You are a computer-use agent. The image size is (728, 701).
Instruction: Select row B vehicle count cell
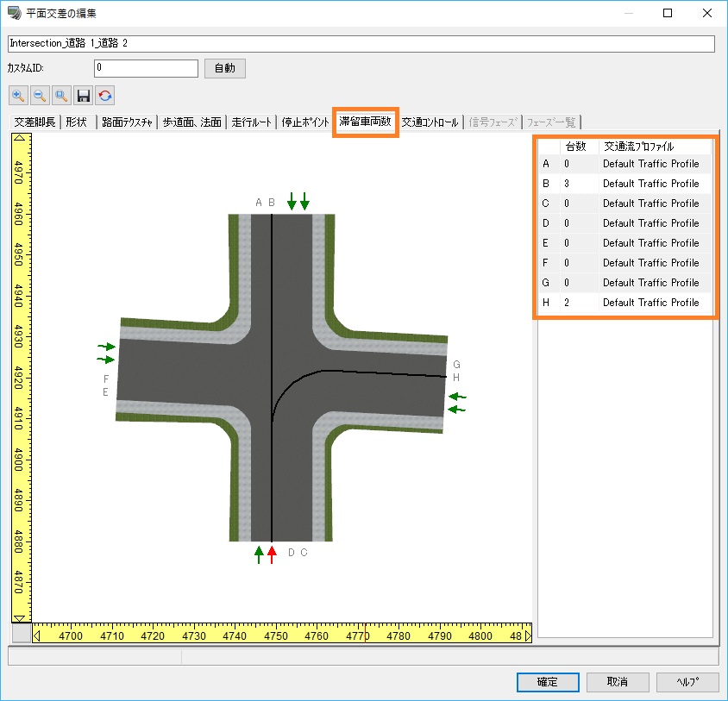[x=578, y=184]
